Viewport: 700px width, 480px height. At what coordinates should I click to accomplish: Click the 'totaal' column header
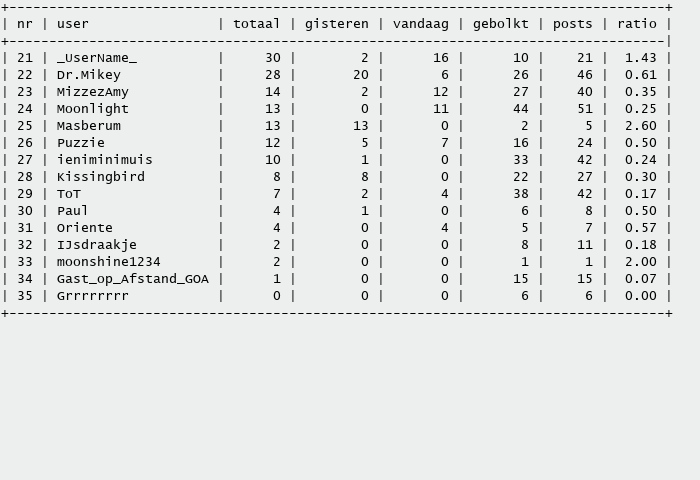point(256,24)
